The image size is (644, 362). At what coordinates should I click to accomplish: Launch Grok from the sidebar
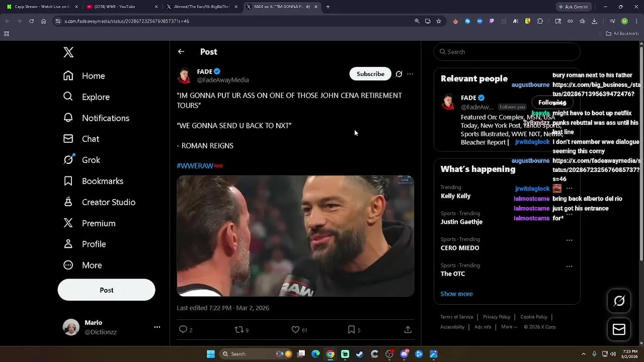tap(82, 160)
